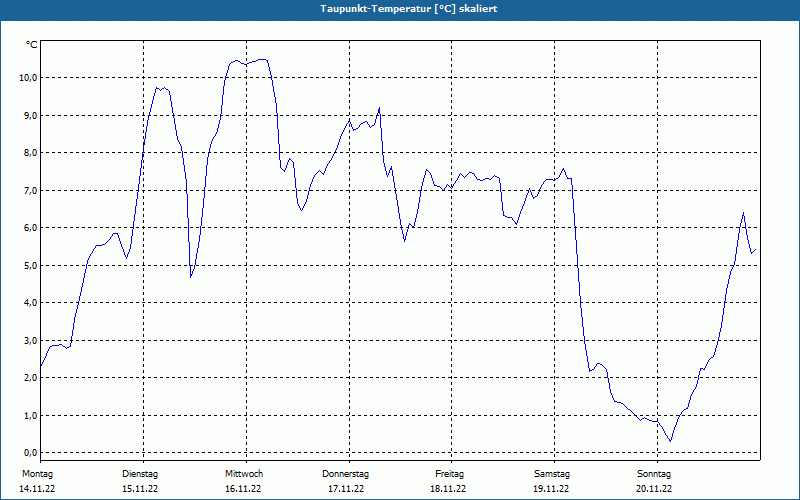
Task: Click the 'Samstag' day label
Action: tap(552, 474)
